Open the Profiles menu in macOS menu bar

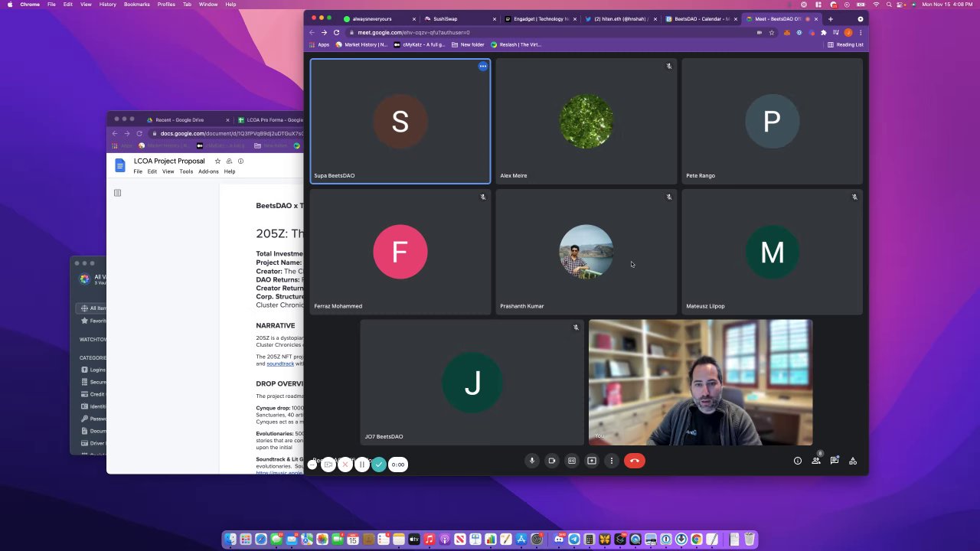[x=166, y=5]
